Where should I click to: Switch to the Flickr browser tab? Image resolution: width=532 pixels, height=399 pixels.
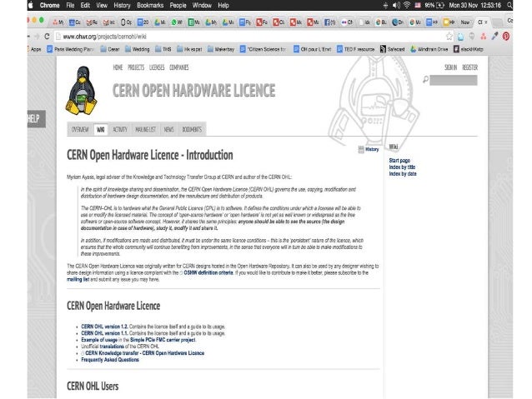coord(347,22)
